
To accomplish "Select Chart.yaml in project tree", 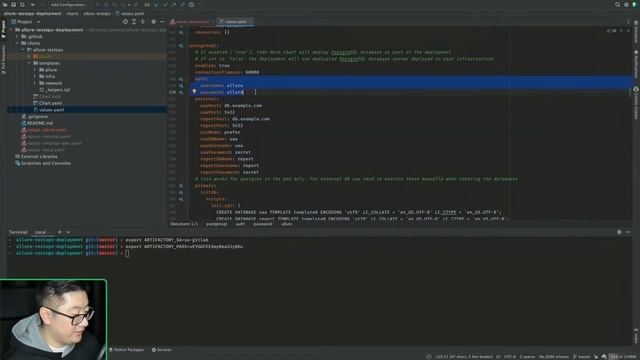I will tap(48, 103).
